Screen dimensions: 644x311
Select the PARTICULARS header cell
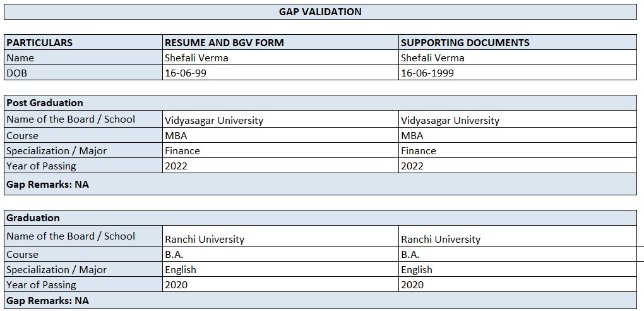point(39,43)
